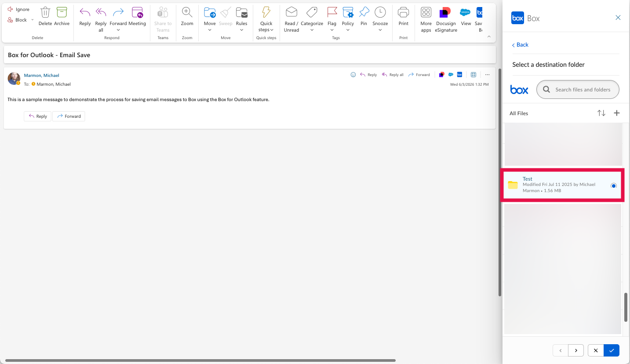Screen dimensions: 630x364
Task: Click Forward in the message header
Action: pos(419,75)
